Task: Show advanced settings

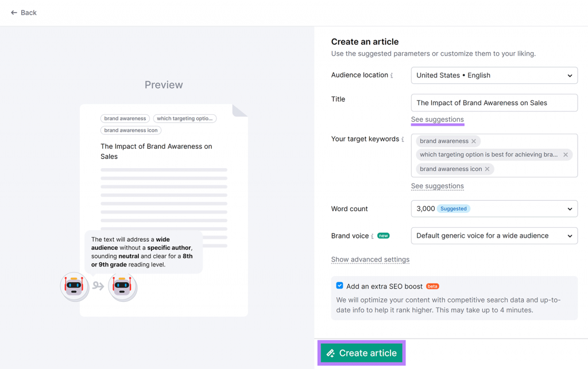Action: pos(370,259)
